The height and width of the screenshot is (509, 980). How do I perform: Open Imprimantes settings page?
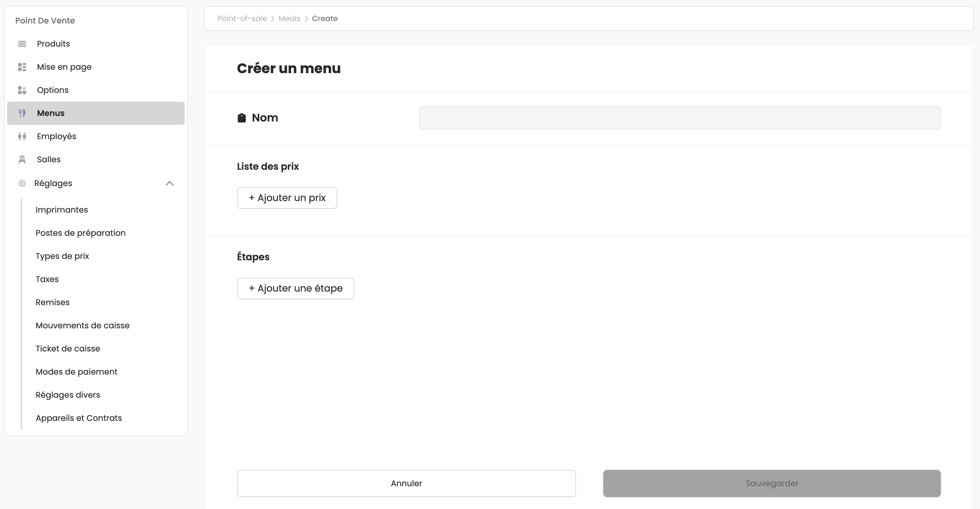[62, 210]
